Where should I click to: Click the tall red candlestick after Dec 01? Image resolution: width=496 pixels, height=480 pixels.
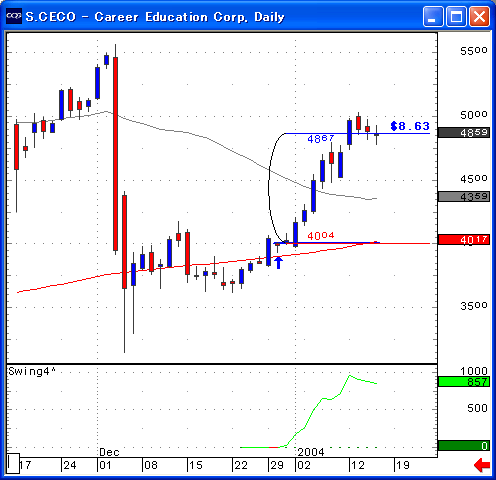click(115, 153)
